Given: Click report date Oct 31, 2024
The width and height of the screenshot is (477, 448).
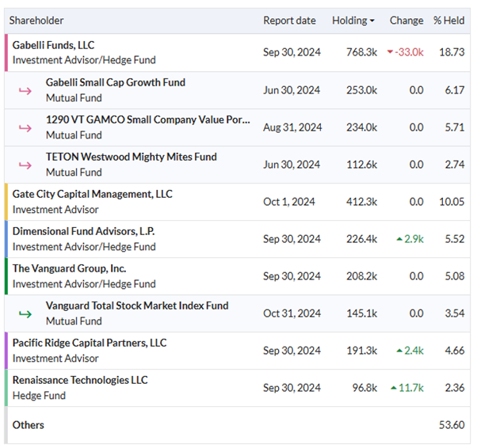Looking at the screenshot, I should tap(292, 313).
